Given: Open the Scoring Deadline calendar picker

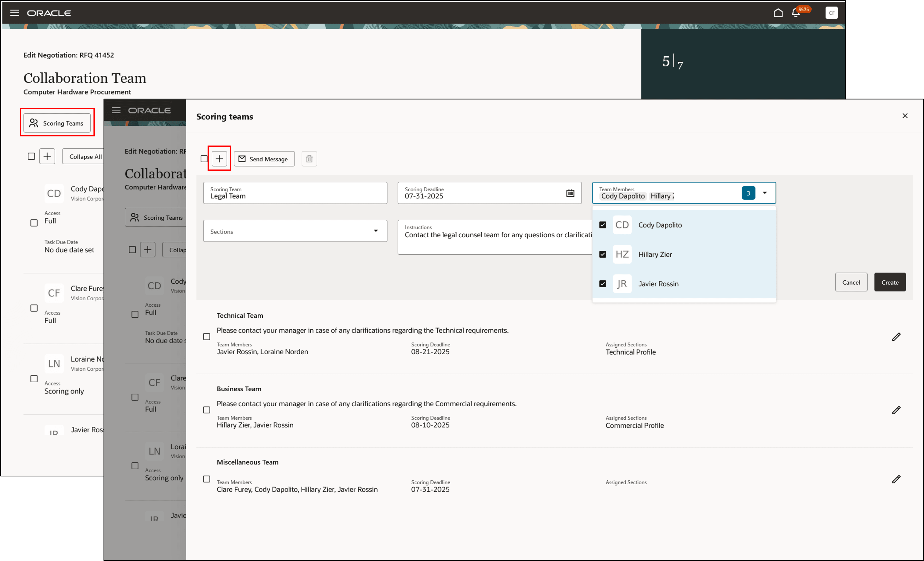Looking at the screenshot, I should point(570,193).
